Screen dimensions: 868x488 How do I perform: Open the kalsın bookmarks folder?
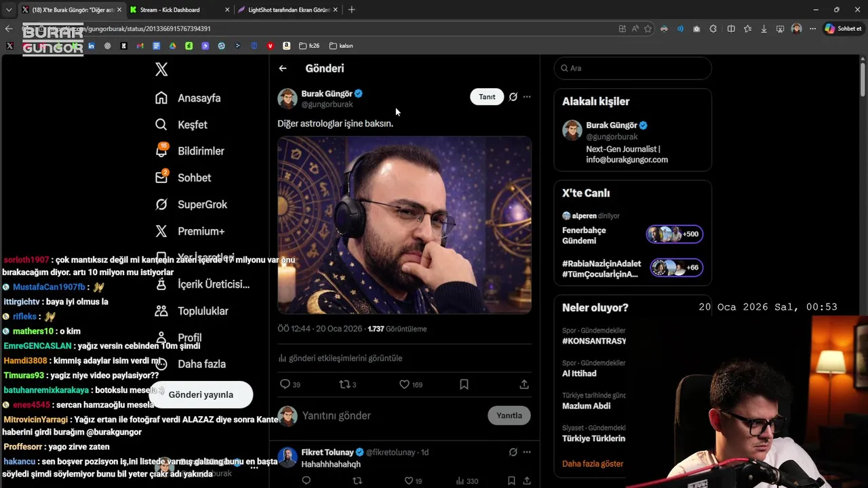click(x=341, y=45)
